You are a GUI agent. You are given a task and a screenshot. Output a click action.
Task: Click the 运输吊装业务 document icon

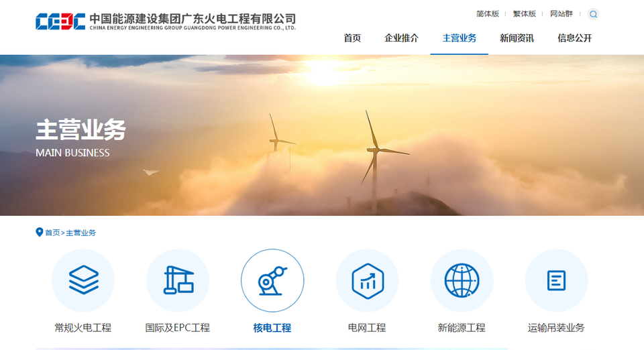tap(557, 281)
